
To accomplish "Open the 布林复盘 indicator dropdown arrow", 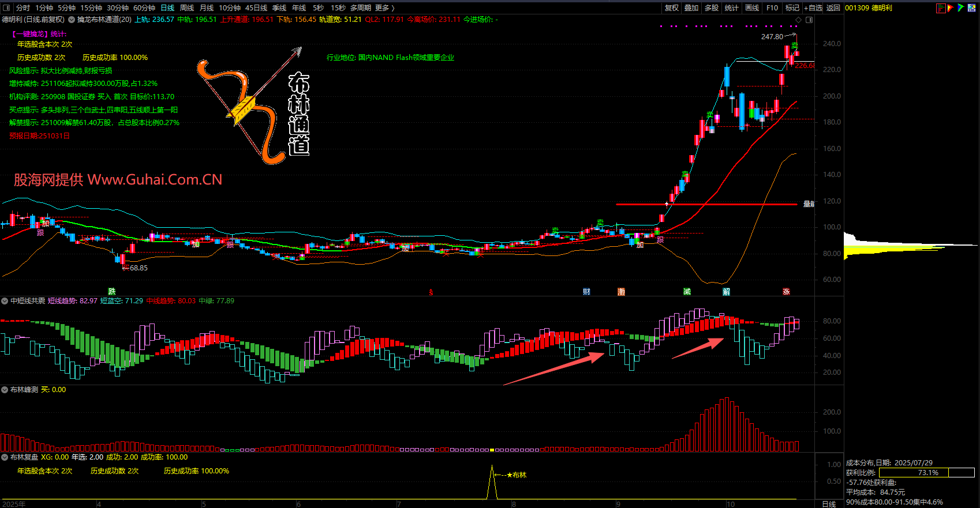I will tap(5, 457).
